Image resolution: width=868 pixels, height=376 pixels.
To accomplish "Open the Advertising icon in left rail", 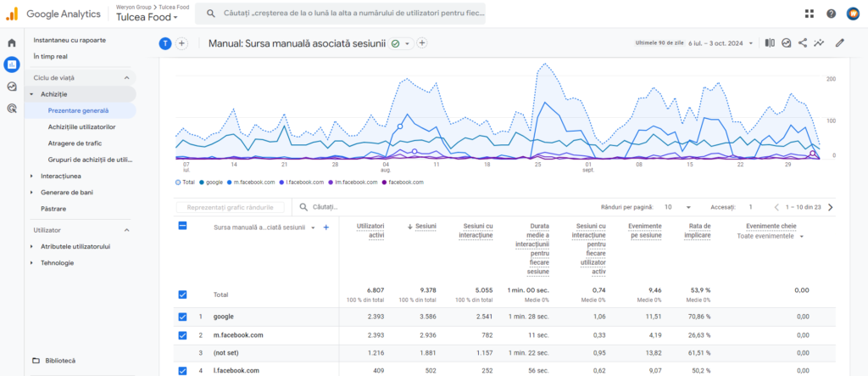I will tap(12, 108).
